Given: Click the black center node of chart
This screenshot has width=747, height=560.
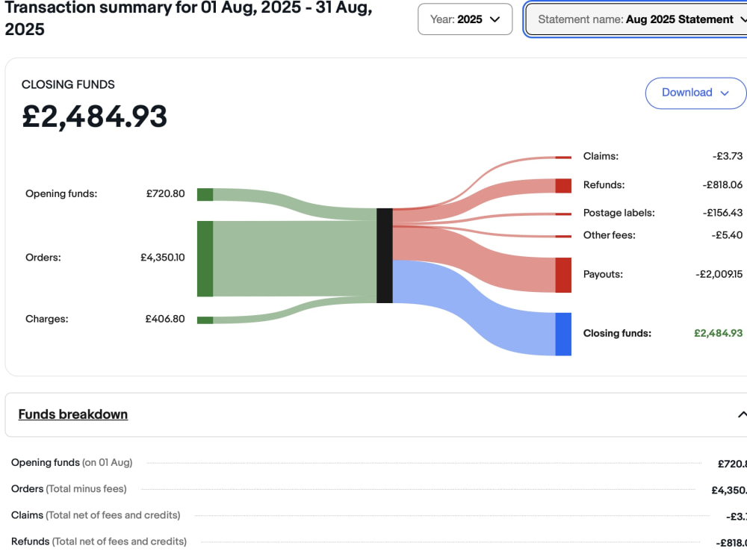Looking at the screenshot, I should tap(385, 255).
